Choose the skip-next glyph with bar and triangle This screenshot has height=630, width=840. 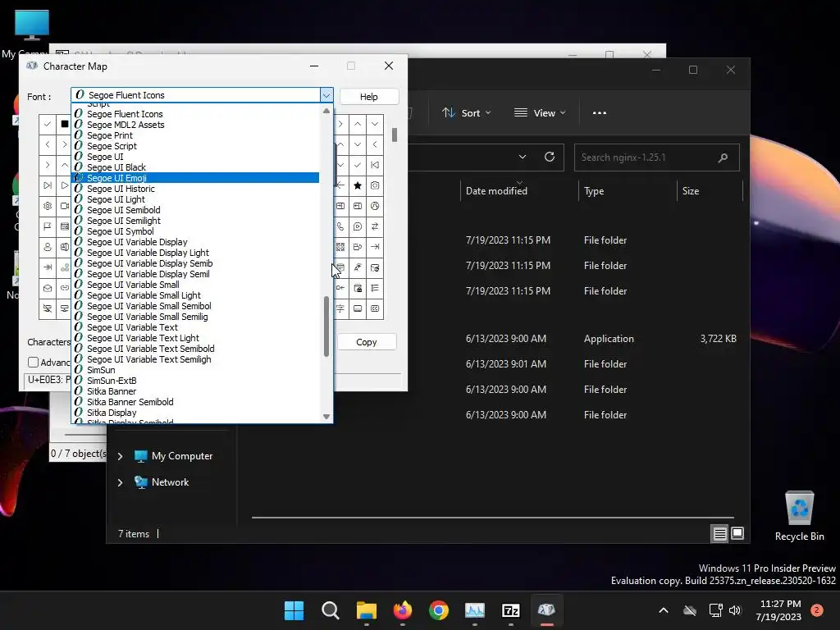(x=47, y=185)
